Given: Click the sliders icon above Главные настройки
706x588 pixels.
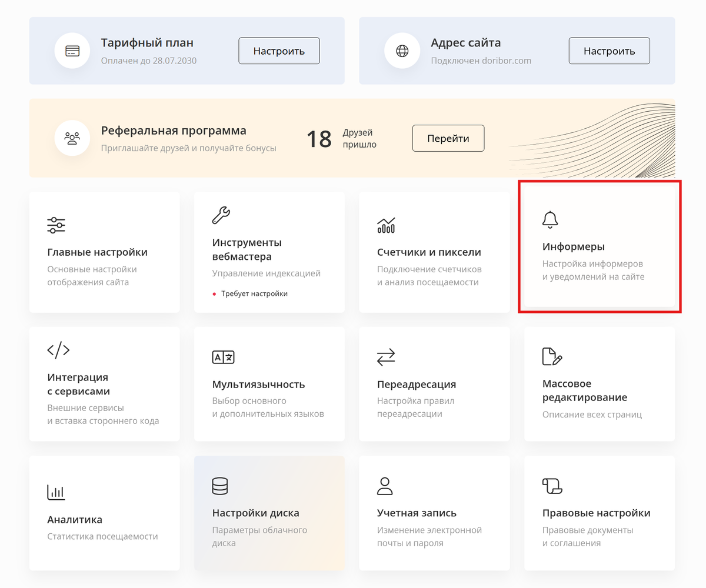Looking at the screenshot, I should click(56, 225).
